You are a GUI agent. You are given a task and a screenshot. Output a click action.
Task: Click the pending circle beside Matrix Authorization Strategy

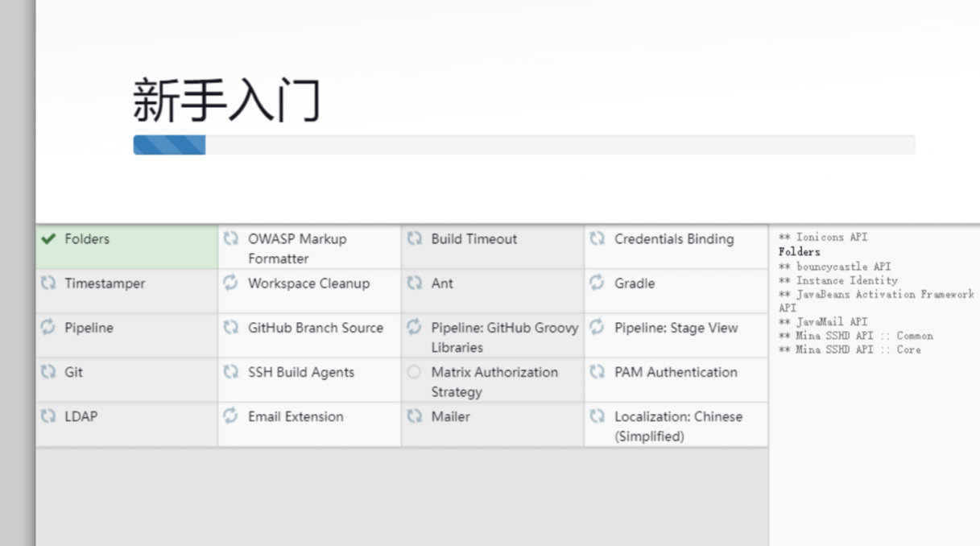(x=414, y=372)
